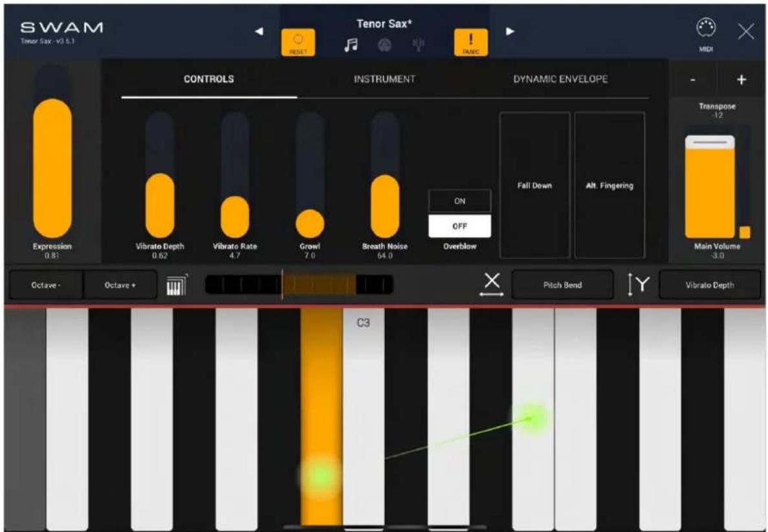The width and height of the screenshot is (768, 532).
Task: Open the dimmed round icon beside music notes
Action: point(384,45)
